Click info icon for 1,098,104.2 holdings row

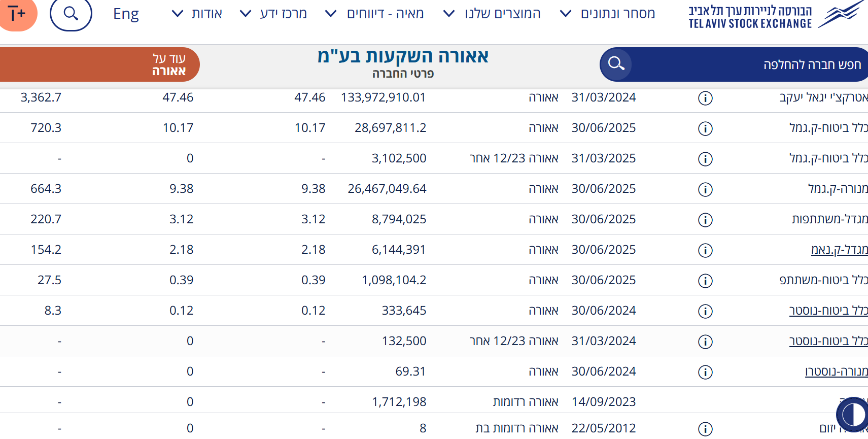pos(705,281)
